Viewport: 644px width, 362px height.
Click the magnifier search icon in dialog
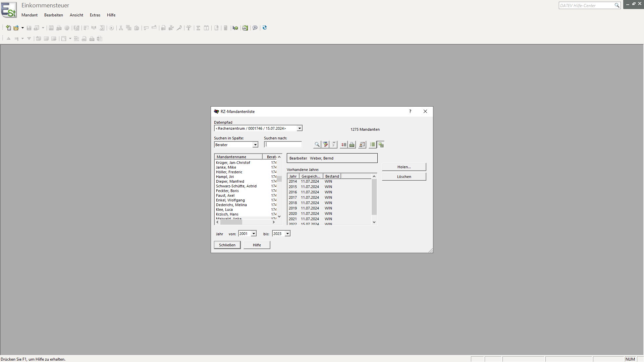point(317,145)
